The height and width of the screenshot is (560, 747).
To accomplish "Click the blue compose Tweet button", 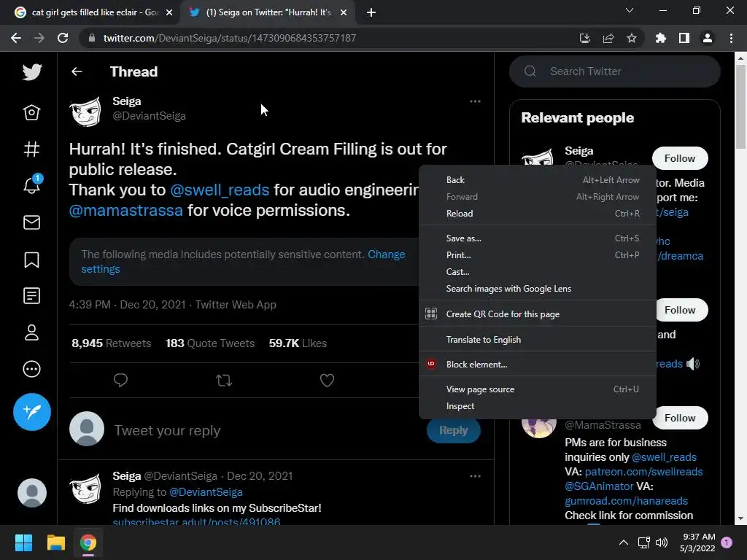I will click(32, 412).
